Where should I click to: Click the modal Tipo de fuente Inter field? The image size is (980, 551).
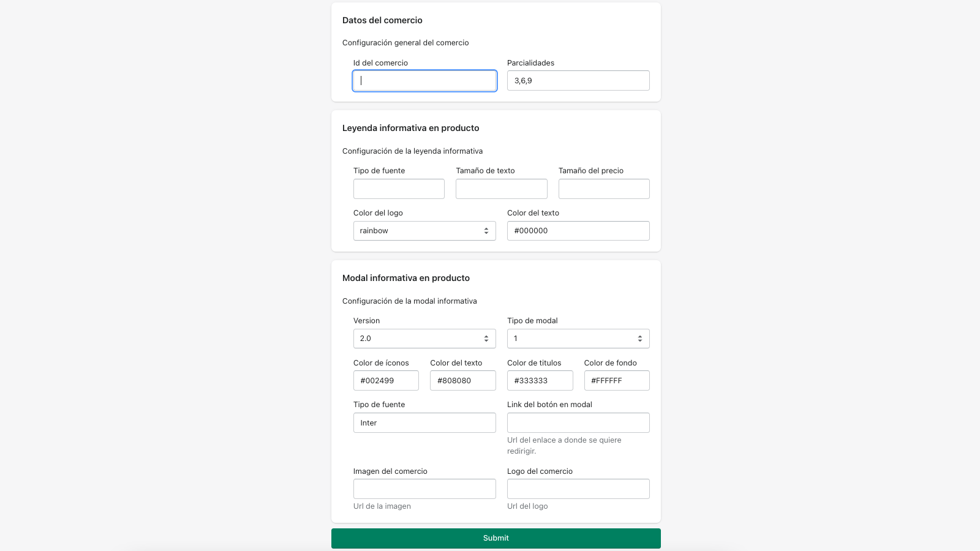pos(424,423)
